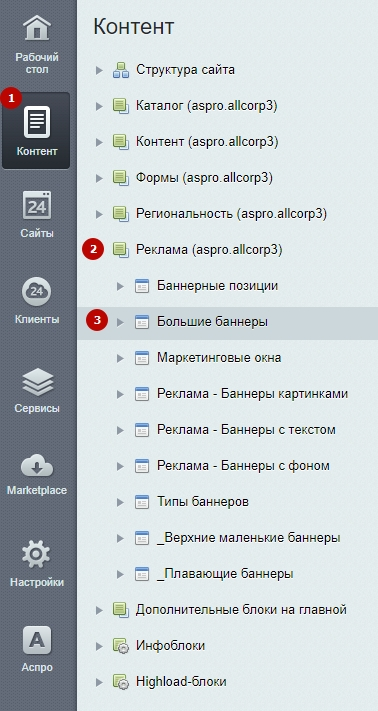Expand the _Плавающие баннеры arrow
Screen dimensions: 378x711
(120, 574)
